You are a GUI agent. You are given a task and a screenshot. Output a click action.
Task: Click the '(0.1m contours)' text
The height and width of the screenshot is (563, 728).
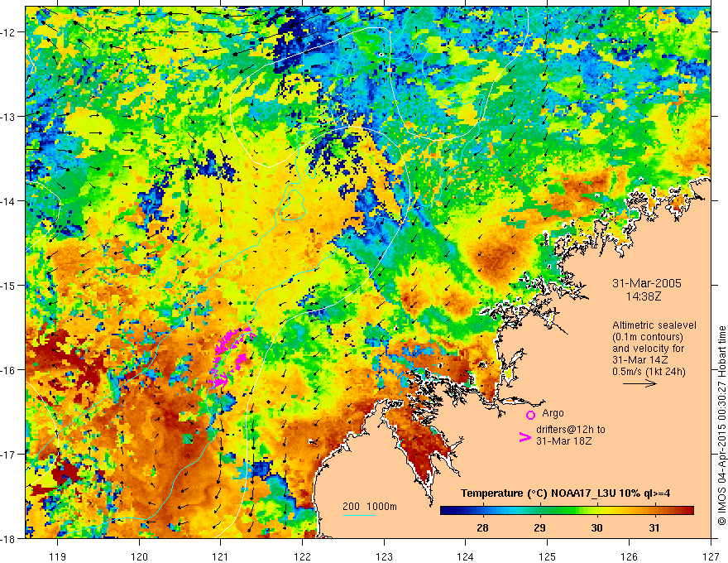648,337
